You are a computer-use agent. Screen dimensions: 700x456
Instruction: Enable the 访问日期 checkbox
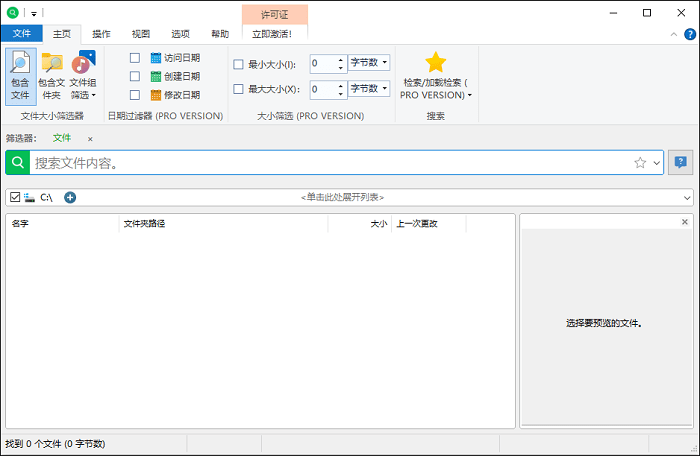[135, 58]
